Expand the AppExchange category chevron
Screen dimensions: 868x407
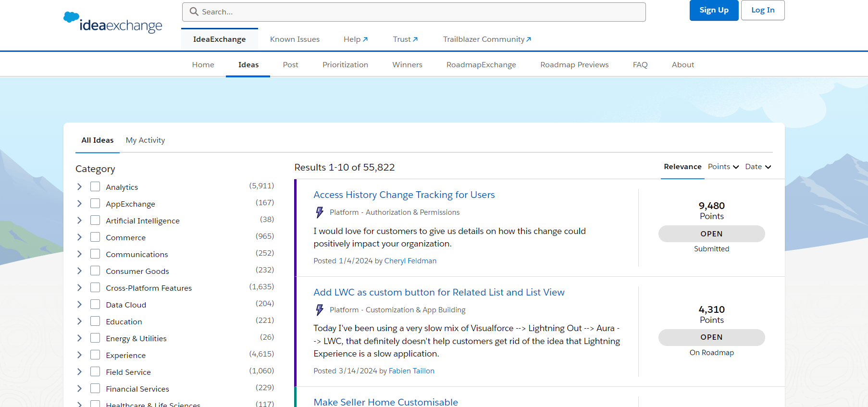coord(79,203)
